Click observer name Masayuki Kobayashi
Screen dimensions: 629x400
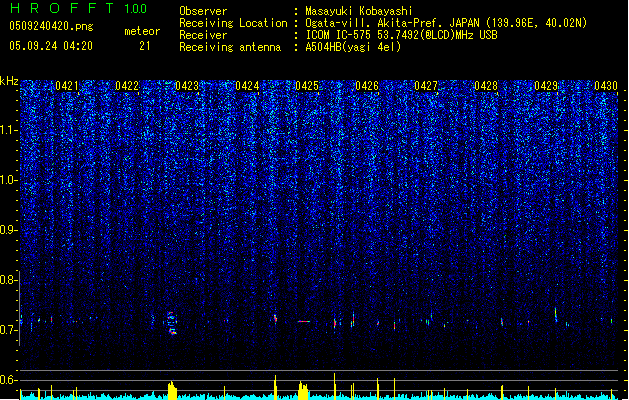pos(359,11)
